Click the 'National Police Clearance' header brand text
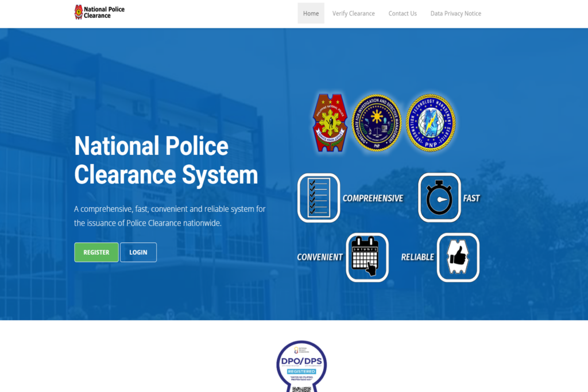This screenshot has width=588, height=392. [x=105, y=13]
